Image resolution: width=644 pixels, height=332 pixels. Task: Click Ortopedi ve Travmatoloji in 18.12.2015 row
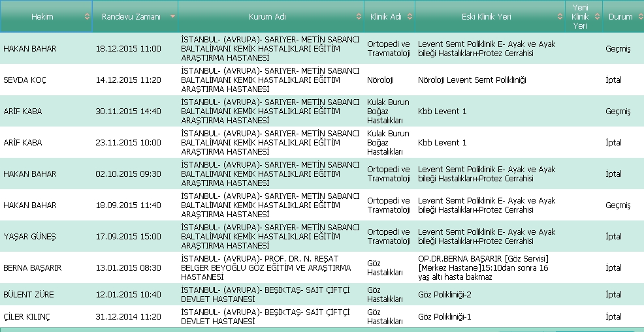[x=389, y=48]
